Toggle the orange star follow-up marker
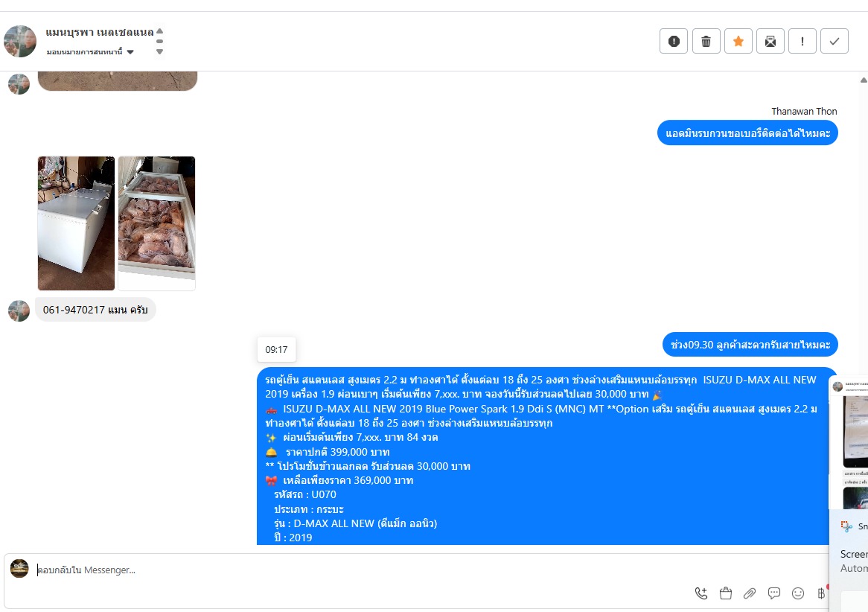The image size is (868, 612). [738, 41]
